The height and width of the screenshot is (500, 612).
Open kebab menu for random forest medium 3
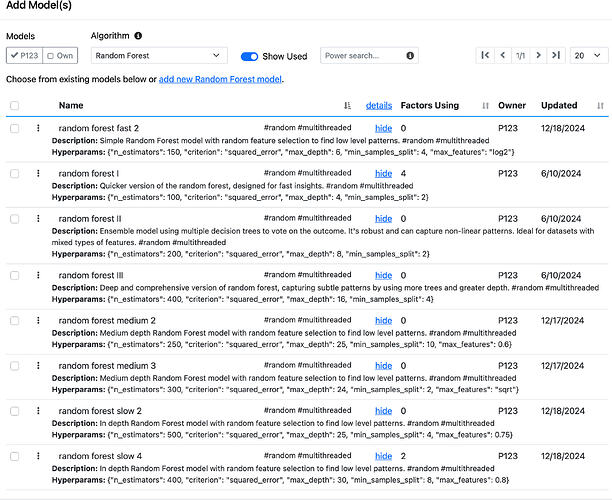[38, 366]
